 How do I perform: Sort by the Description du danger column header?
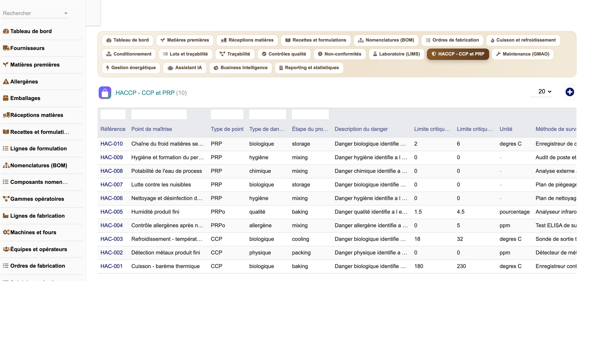pyautogui.click(x=361, y=129)
